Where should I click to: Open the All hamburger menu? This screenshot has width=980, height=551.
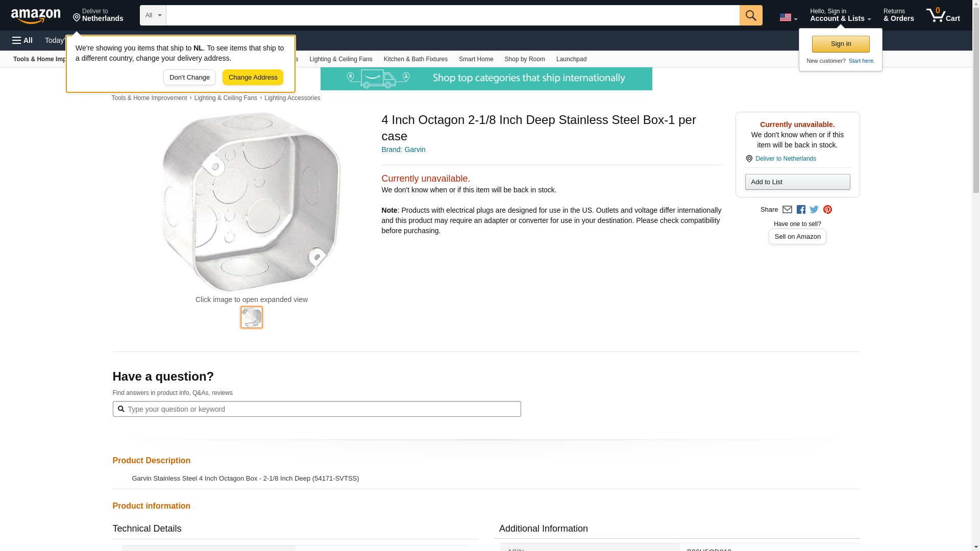pos(22,40)
